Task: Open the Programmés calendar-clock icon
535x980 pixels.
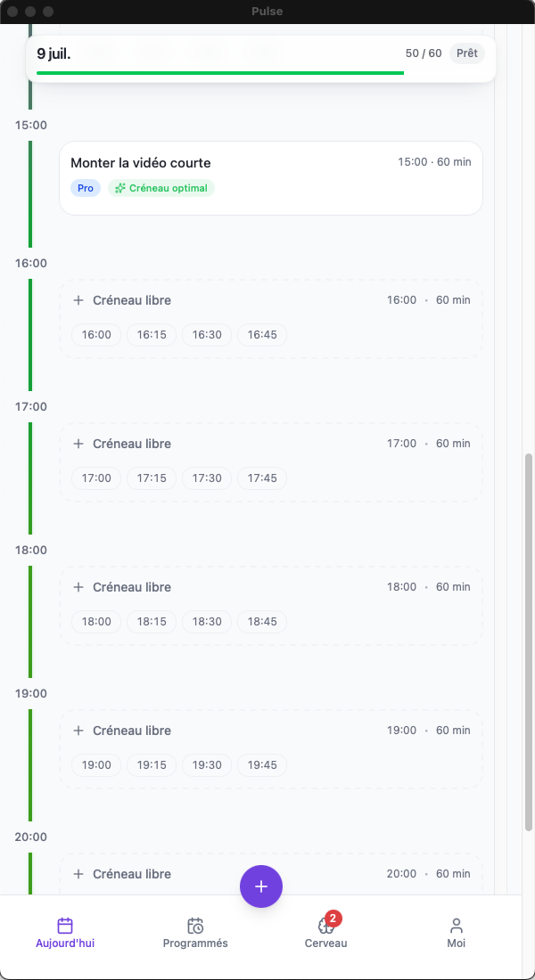Action: tap(195, 926)
